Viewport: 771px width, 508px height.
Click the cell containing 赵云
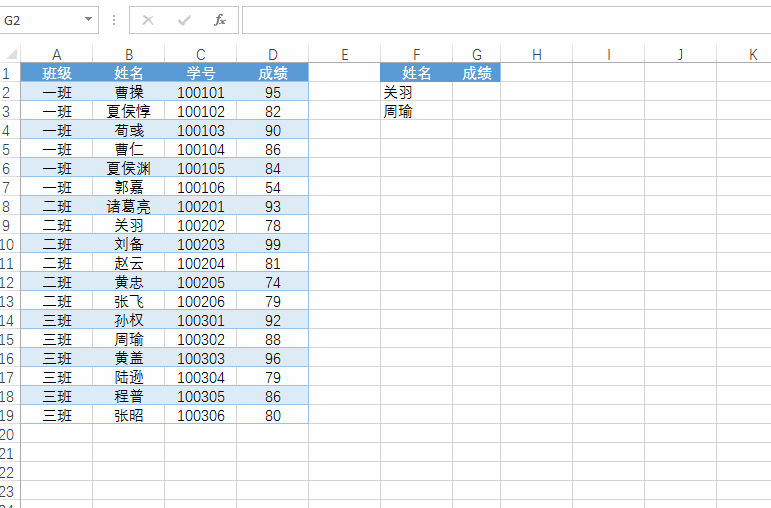128,264
